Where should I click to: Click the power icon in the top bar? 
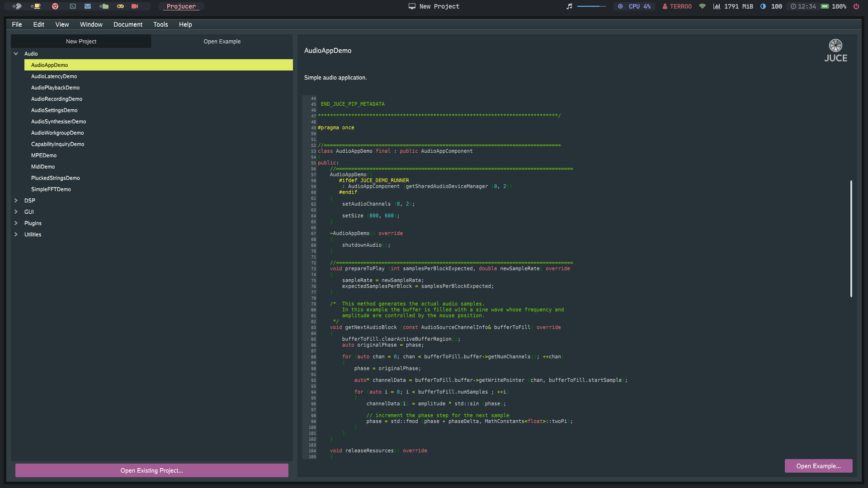pos(856,6)
